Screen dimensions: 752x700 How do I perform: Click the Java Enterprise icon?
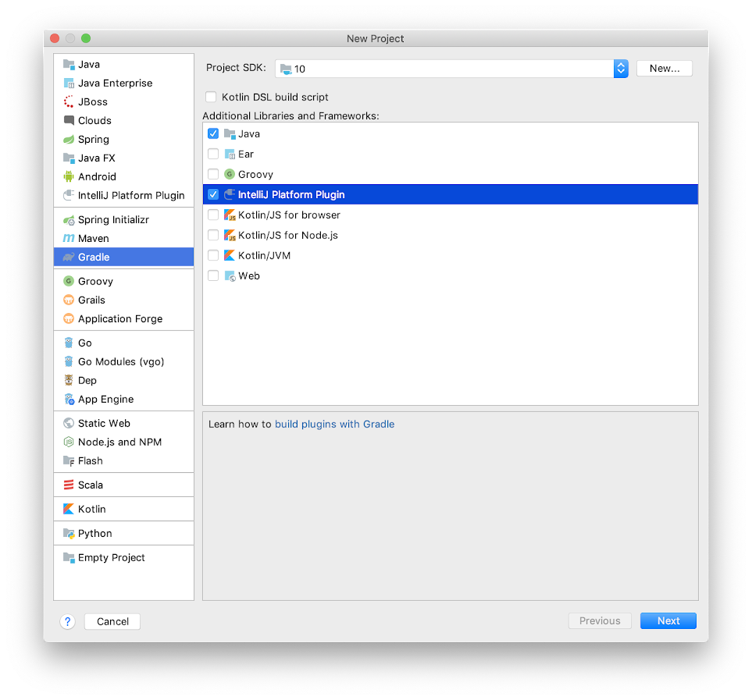pos(69,83)
